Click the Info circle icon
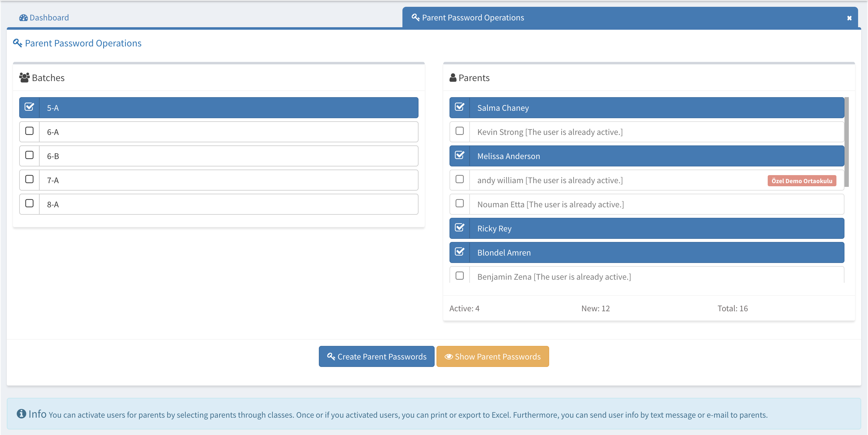 point(21,413)
